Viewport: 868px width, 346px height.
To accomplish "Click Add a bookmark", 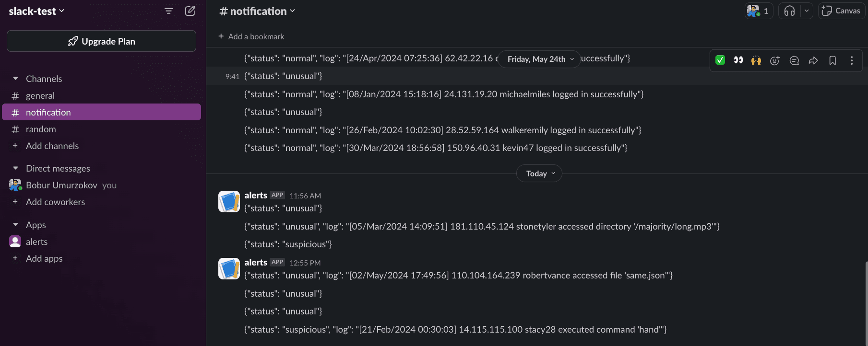I will [x=251, y=36].
